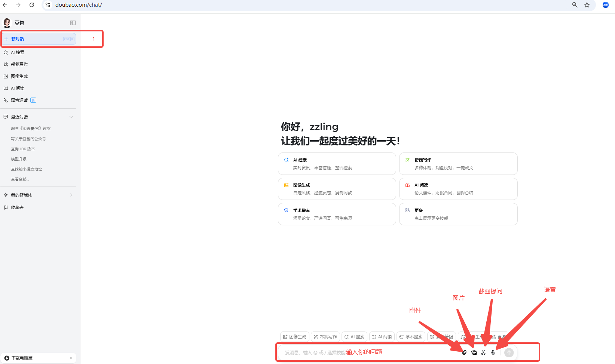
Task: Open the 更多 card to show more skills
Action: click(458, 214)
